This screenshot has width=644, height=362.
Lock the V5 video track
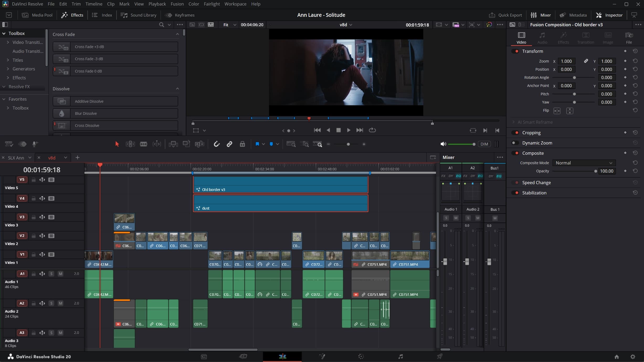(x=34, y=180)
